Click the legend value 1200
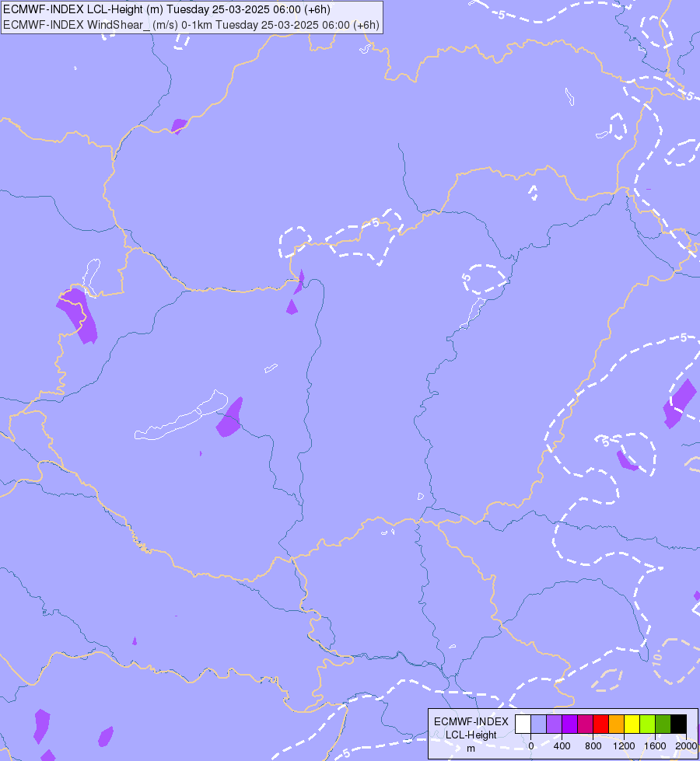The image size is (700, 761). coord(624,746)
